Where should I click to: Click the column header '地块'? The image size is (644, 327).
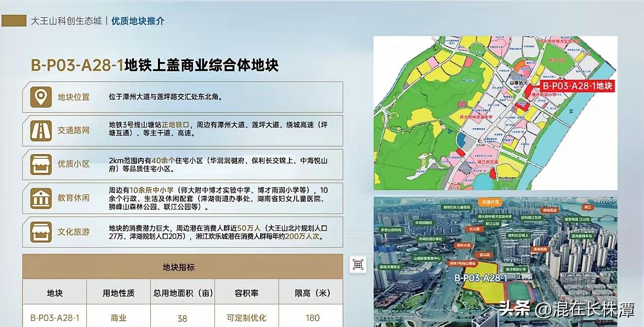54,293
